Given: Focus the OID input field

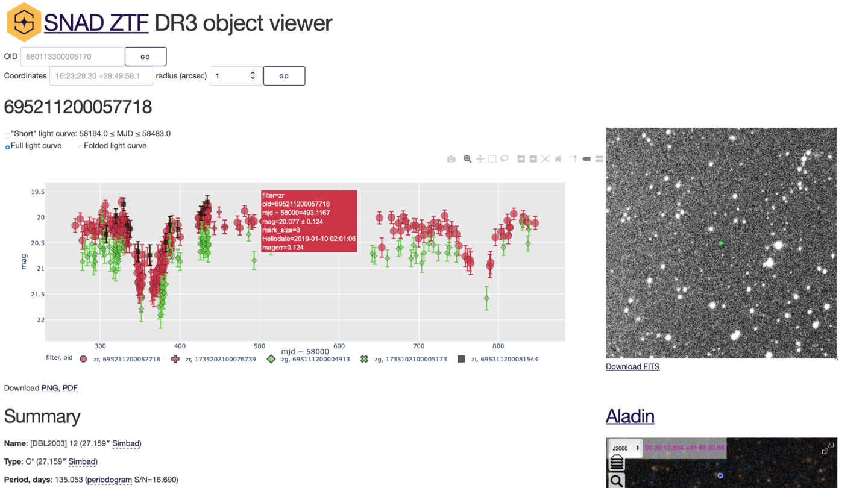Looking at the screenshot, I should coord(72,57).
